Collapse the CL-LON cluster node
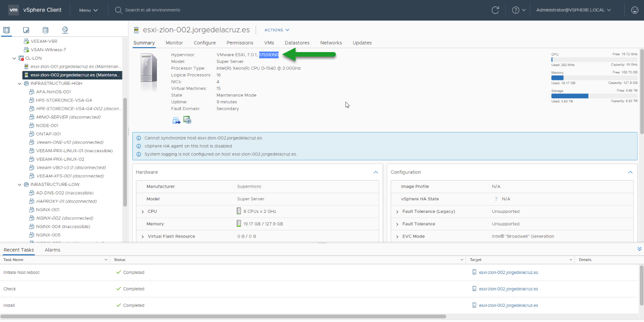This screenshot has height=322, width=644. click(x=14, y=58)
